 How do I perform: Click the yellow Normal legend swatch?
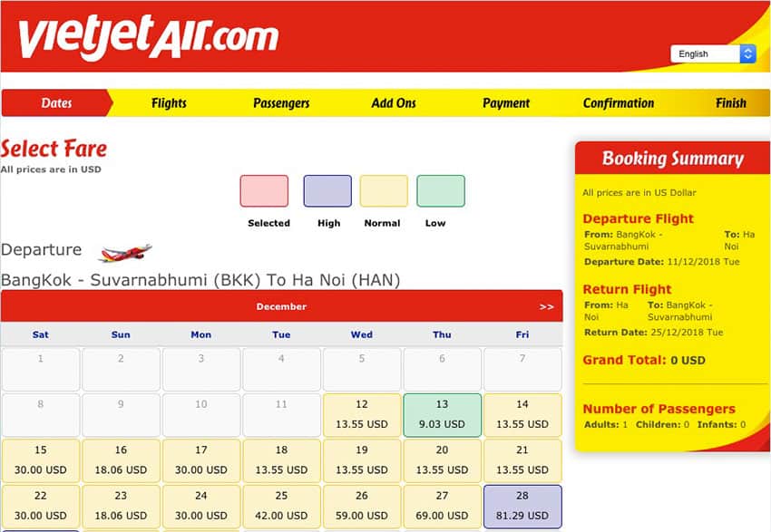[384, 191]
